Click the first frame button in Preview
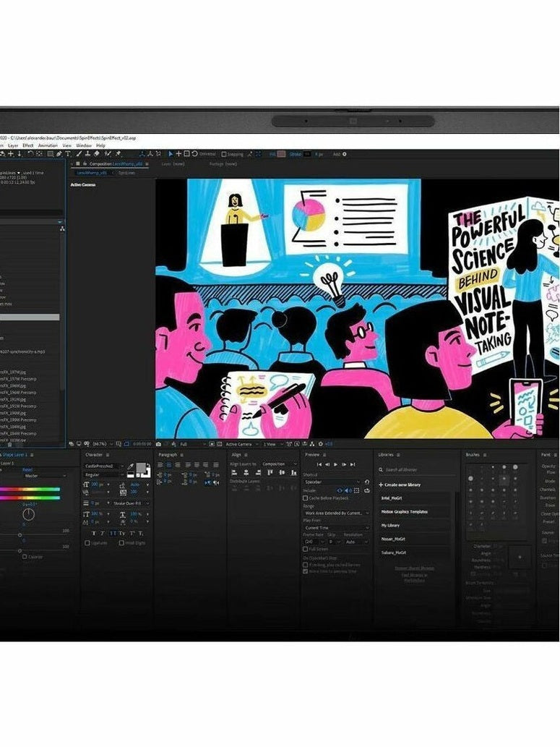Screen dimensions: 560x747 pos(319,464)
